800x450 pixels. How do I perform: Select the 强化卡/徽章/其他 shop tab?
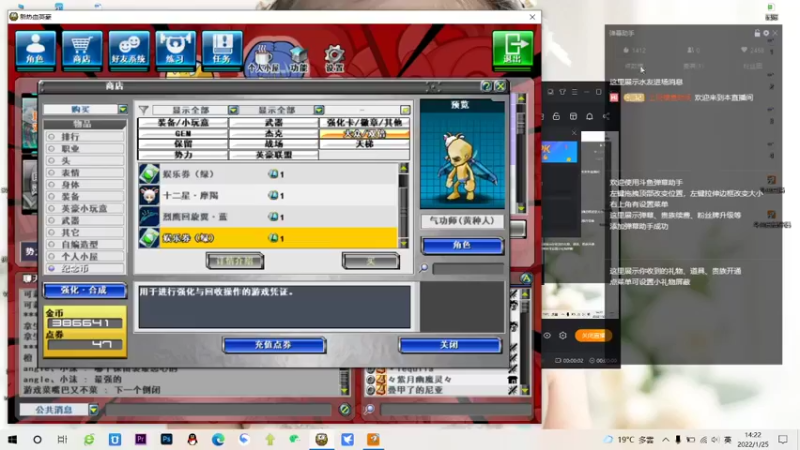364,122
